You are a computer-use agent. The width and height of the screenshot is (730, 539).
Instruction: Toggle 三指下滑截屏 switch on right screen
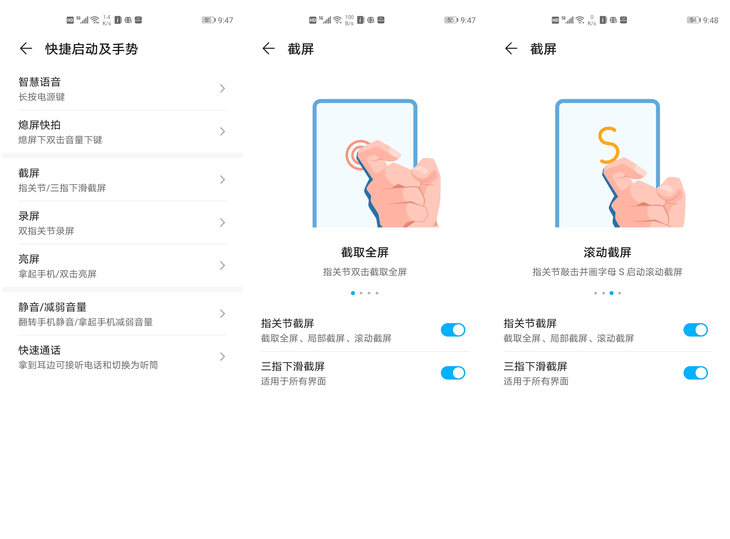pyautogui.click(x=696, y=373)
